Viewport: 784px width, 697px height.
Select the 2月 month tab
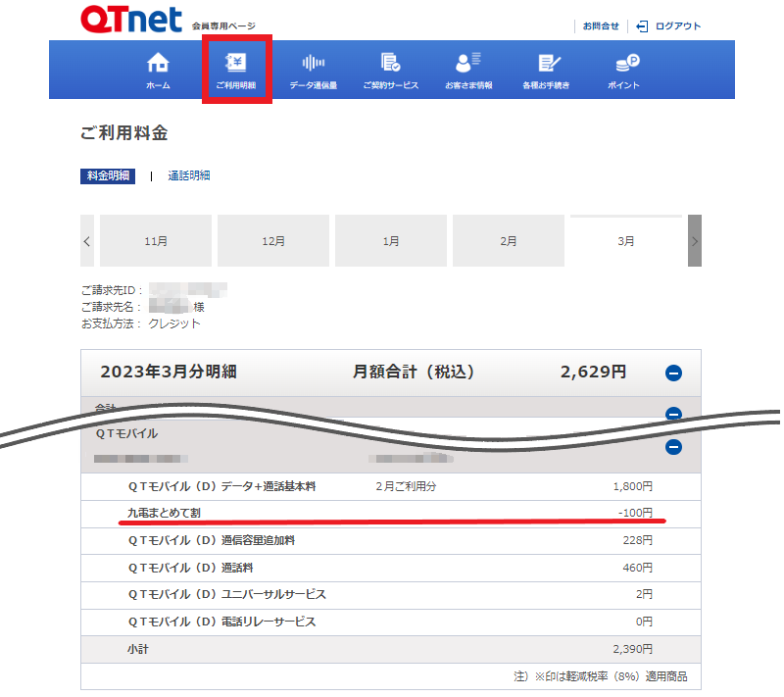(509, 241)
